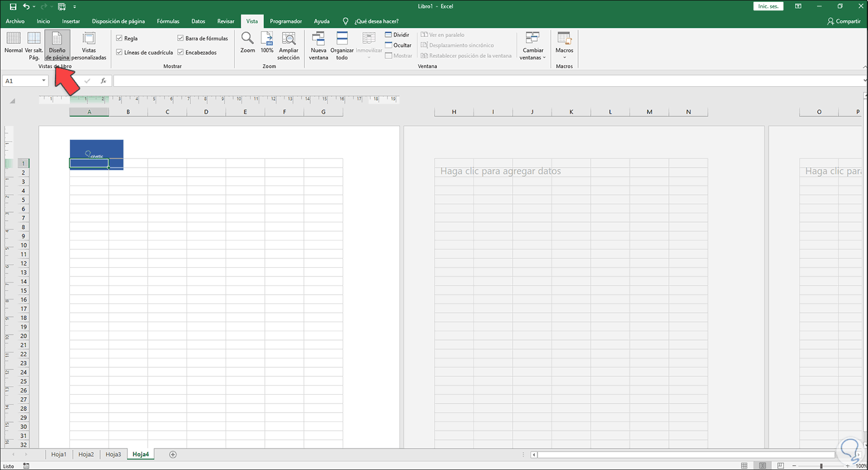Click the Compartir button
868x470 pixels.
pyautogui.click(x=844, y=21)
